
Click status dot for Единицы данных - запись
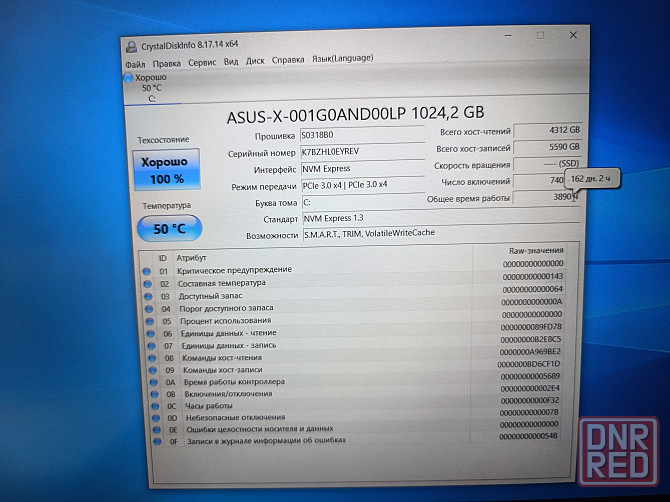click(x=151, y=346)
